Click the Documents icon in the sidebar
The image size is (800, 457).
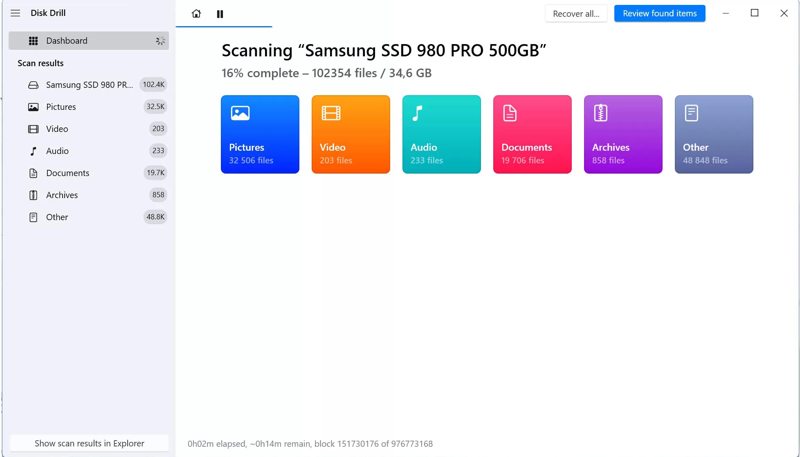pos(33,173)
